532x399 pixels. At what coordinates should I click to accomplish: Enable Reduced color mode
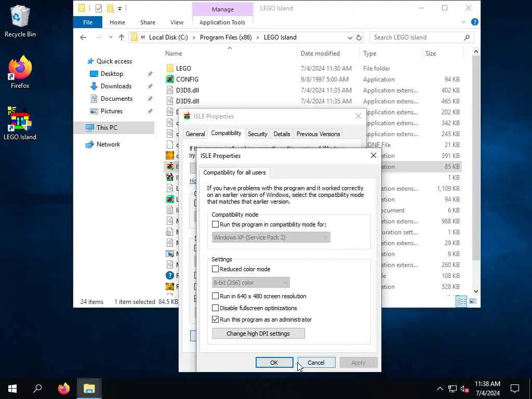click(x=215, y=269)
